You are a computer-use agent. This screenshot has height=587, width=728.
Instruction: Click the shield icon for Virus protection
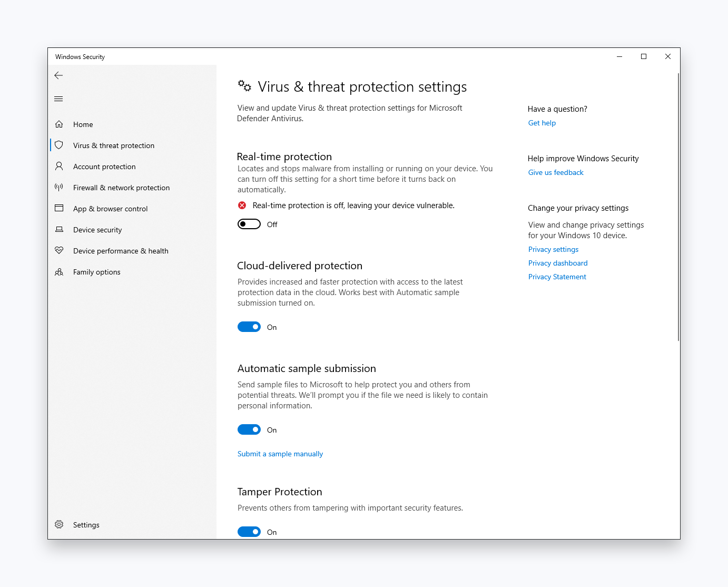[59, 145]
